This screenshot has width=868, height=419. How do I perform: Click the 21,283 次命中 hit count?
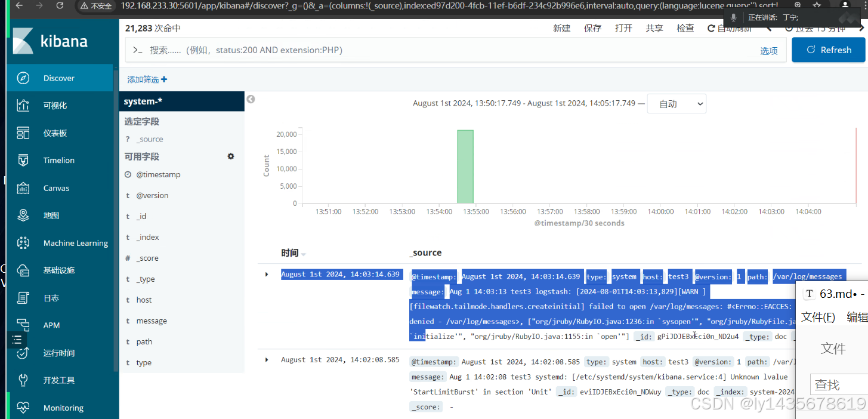coord(153,28)
